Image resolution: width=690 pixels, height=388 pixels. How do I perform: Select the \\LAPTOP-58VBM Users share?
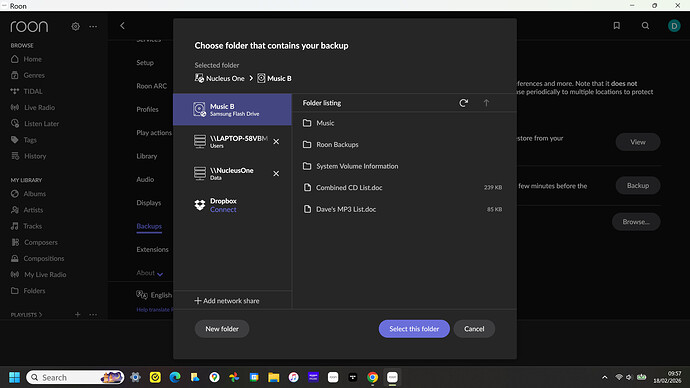click(x=231, y=142)
